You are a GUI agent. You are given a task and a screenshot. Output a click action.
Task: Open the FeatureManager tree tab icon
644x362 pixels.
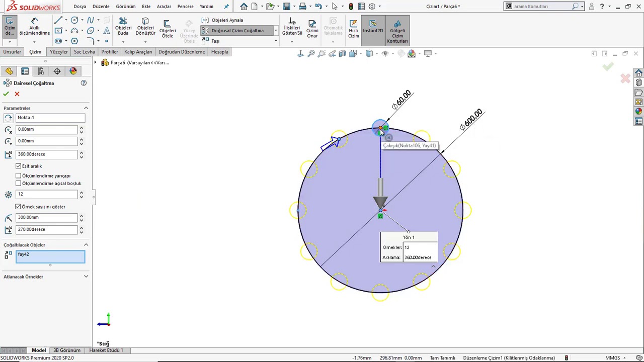pyautogui.click(x=9, y=71)
